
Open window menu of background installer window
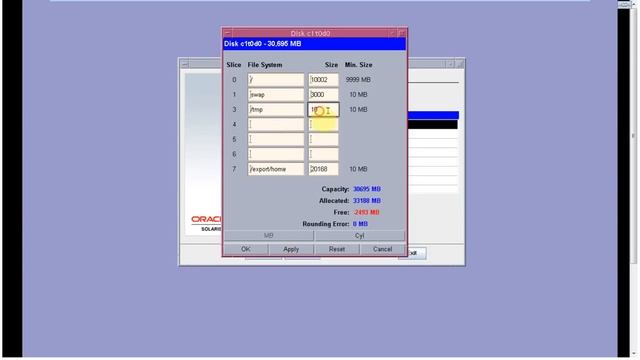(184, 64)
